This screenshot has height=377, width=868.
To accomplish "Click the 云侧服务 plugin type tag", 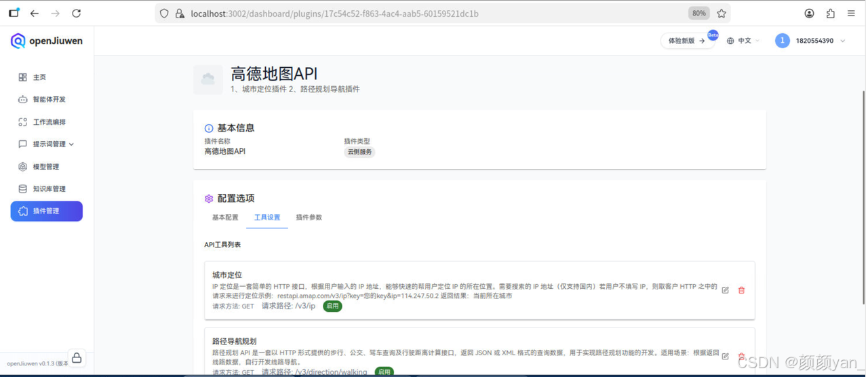I will click(360, 152).
